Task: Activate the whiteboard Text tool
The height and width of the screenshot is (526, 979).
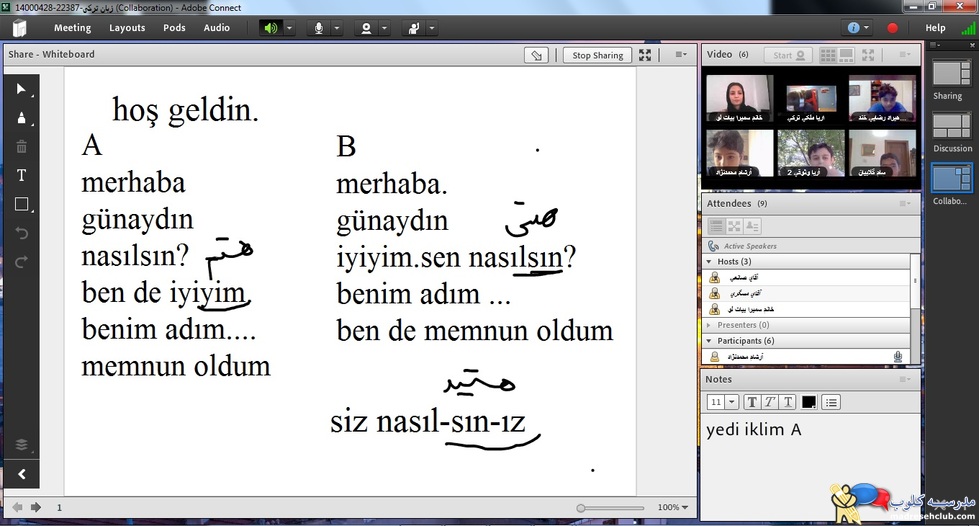Action: click(x=21, y=176)
